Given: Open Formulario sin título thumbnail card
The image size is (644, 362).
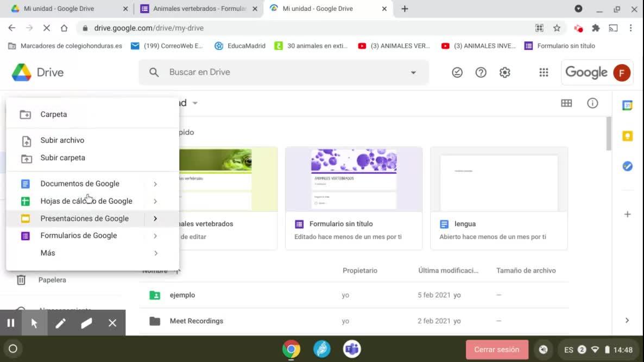Looking at the screenshot, I should (x=353, y=198).
